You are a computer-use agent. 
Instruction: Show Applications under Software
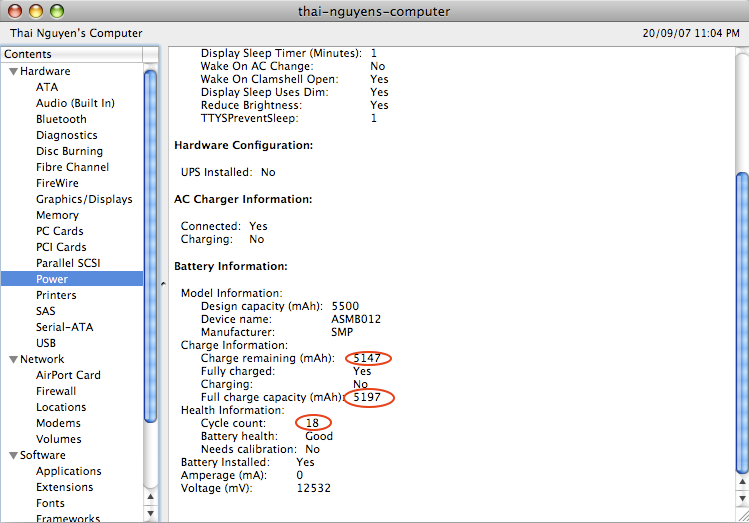point(68,471)
